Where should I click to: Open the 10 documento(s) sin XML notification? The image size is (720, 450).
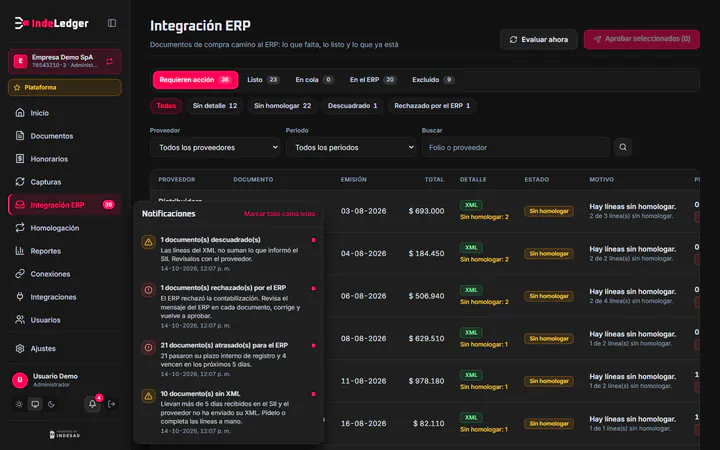click(228, 412)
